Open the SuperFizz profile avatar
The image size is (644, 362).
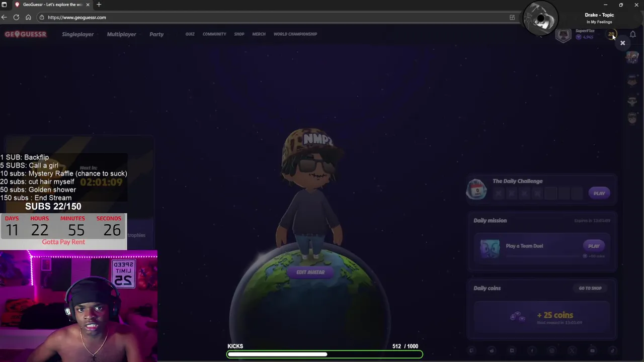tap(563, 35)
